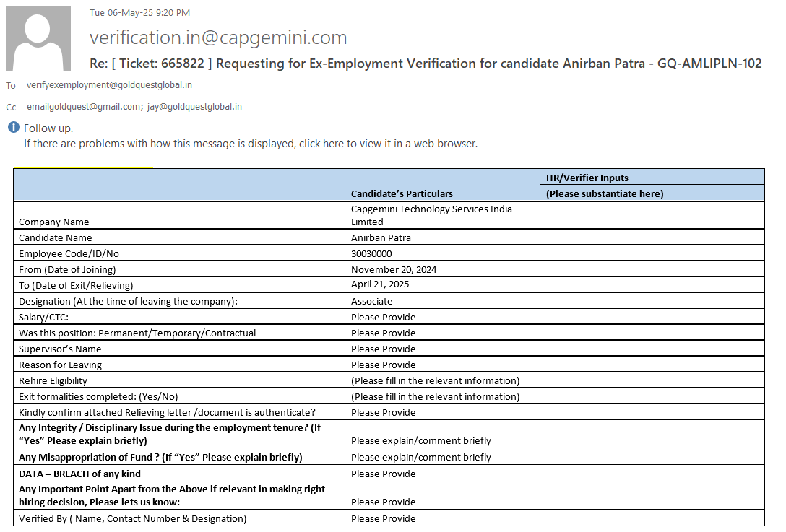Screen dimensions: 786x532
Task: Click the email subject line with Ticket 665822
Action: [426, 64]
